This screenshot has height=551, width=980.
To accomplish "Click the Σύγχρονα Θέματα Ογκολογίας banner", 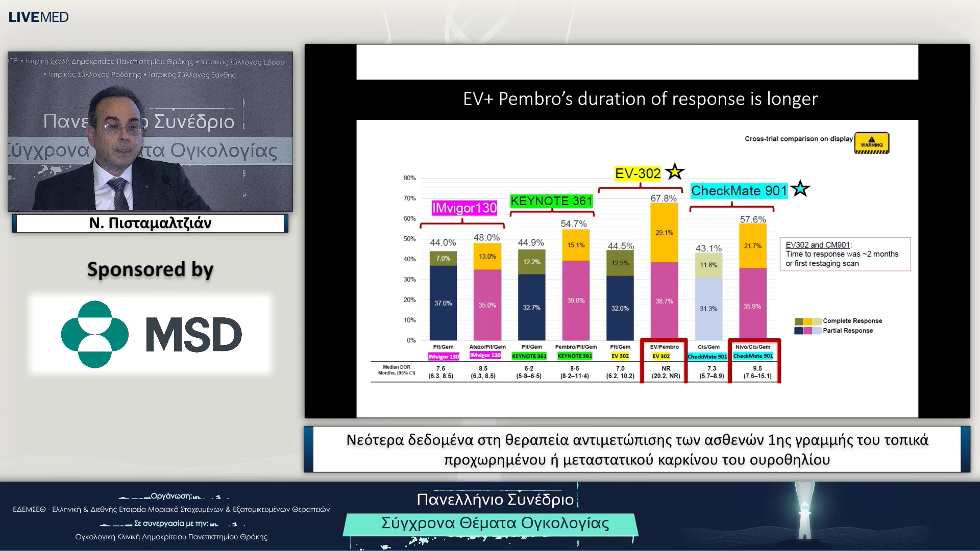I will [495, 523].
